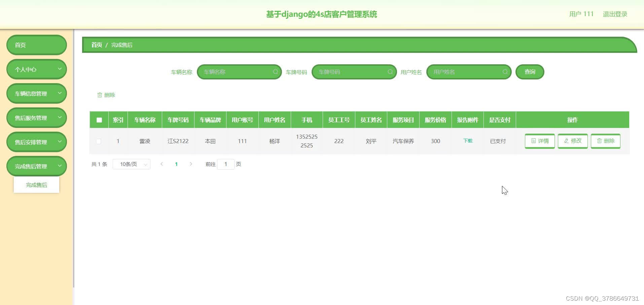Click the 前往 page number input

coord(226,164)
